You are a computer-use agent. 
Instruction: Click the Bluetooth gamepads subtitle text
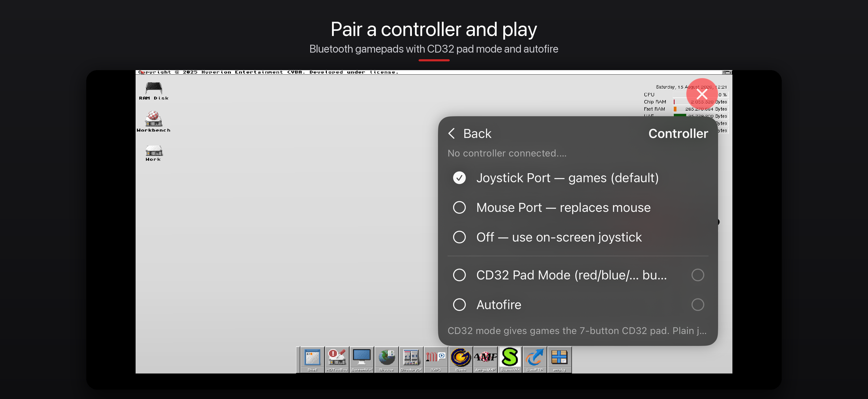tap(434, 49)
